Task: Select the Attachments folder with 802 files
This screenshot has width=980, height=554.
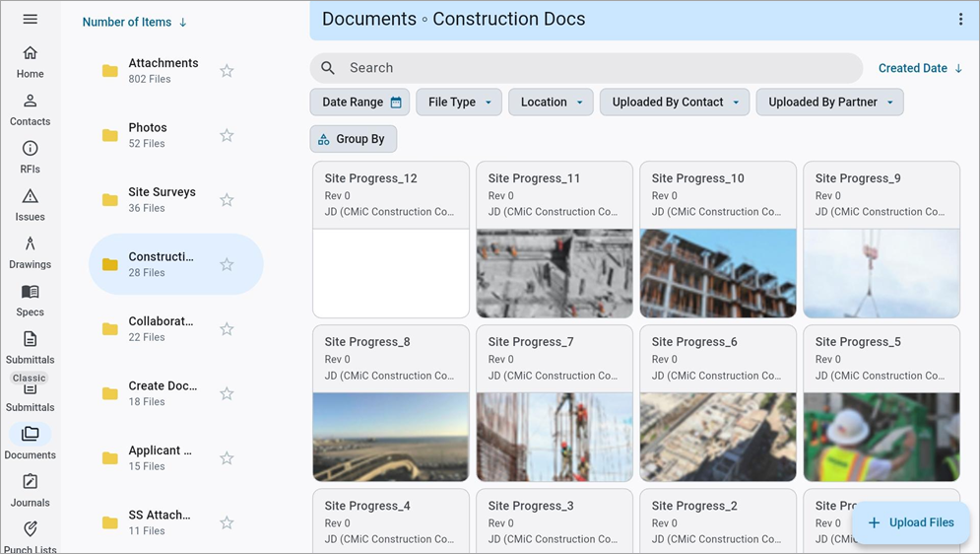Action: coord(175,71)
